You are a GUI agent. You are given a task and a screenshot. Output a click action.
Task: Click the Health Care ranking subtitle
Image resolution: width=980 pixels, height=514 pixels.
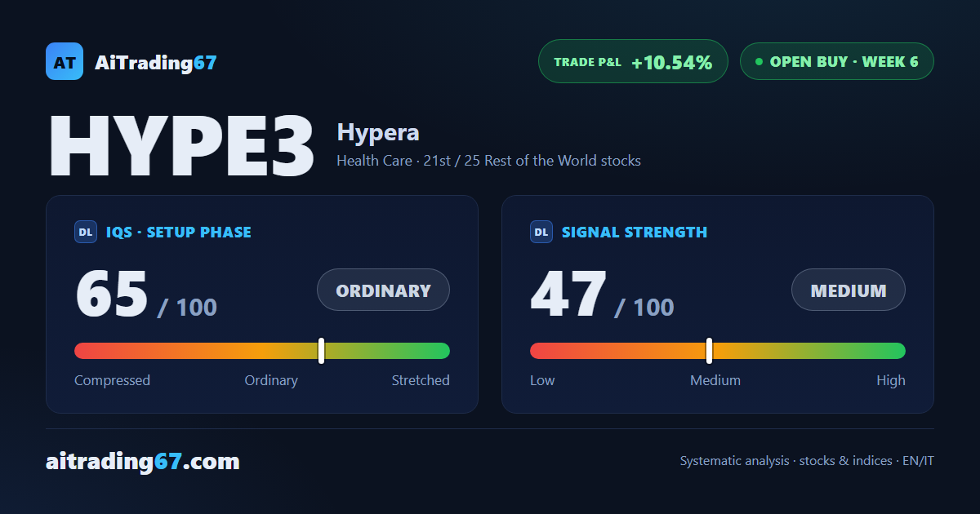[x=488, y=161]
